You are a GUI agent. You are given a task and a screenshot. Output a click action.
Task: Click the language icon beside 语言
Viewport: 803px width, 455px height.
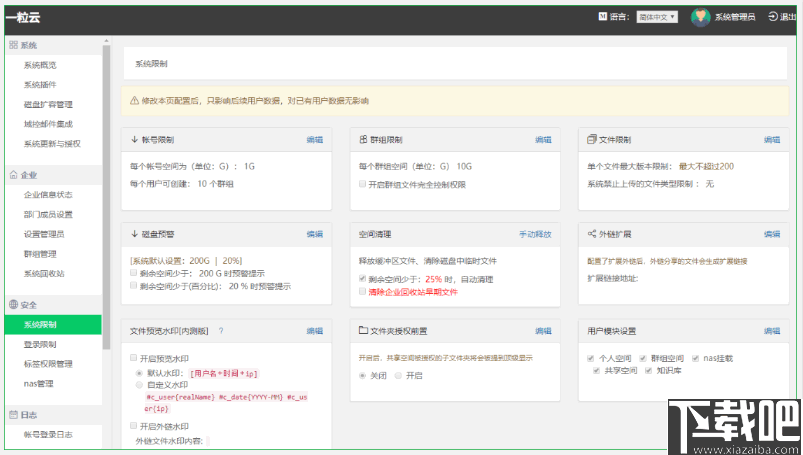point(603,16)
